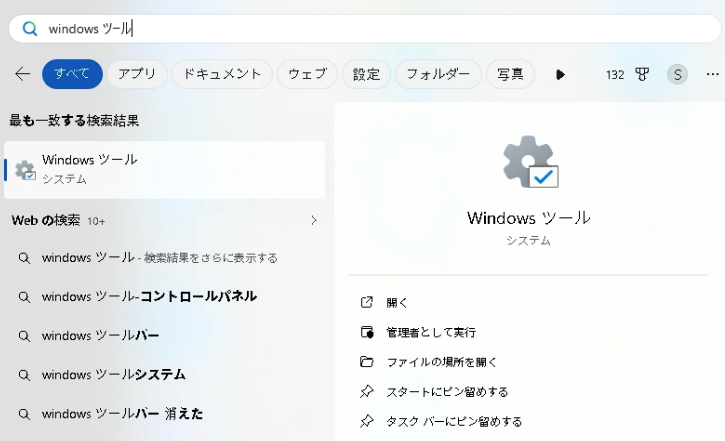This screenshot has height=441, width=725.
Task: Select the アプリ filter tab
Action: click(x=137, y=74)
